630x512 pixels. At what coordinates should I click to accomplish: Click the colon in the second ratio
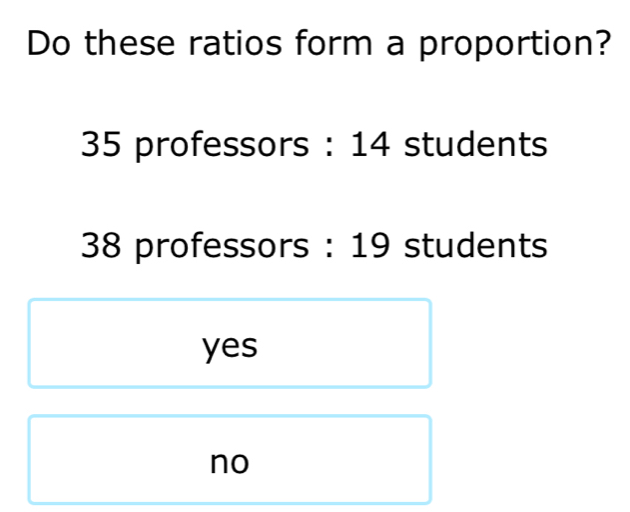[329, 249]
